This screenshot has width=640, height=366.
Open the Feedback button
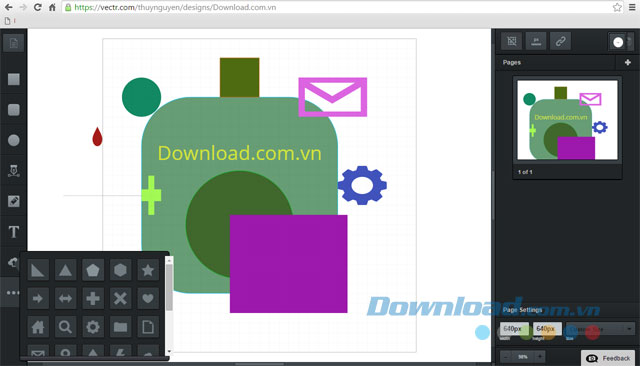tap(608, 358)
